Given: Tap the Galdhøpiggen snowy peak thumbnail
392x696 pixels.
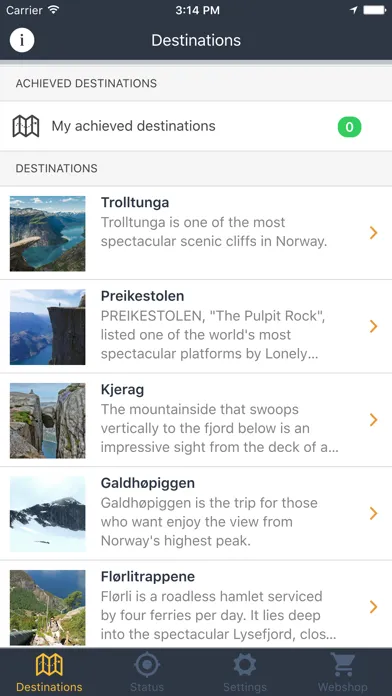Looking at the screenshot, I should pos(48,514).
